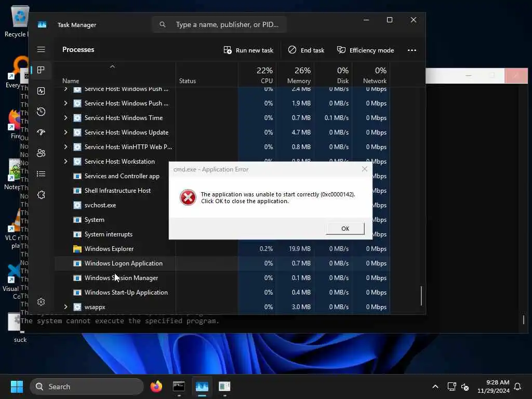Expand the wsappx process group

pos(65,307)
